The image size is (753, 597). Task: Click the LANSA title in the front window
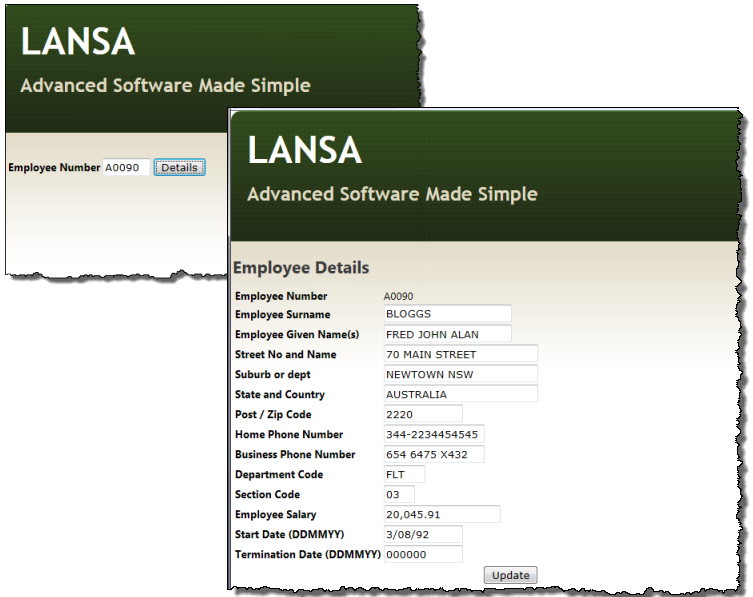[x=304, y=150]
